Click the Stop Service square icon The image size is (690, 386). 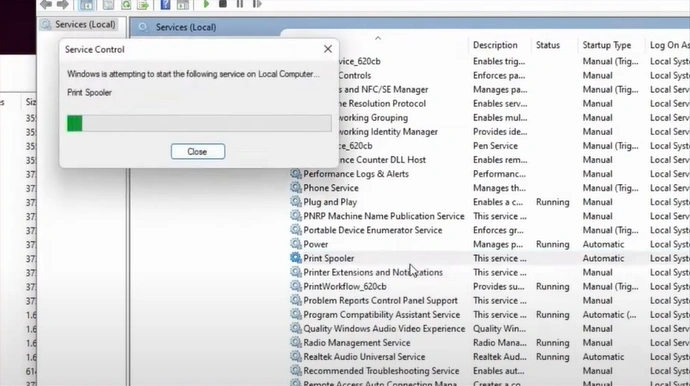223,4
